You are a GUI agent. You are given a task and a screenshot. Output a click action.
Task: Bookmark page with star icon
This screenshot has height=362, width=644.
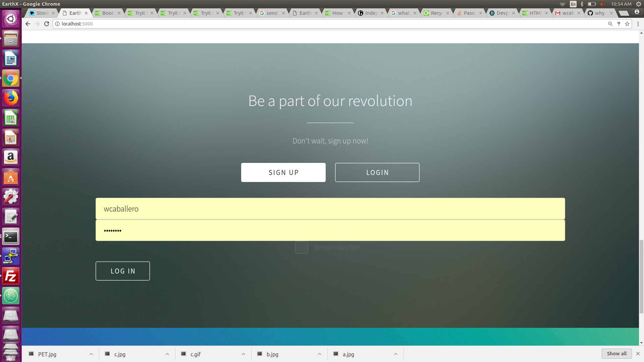point(627,24)
